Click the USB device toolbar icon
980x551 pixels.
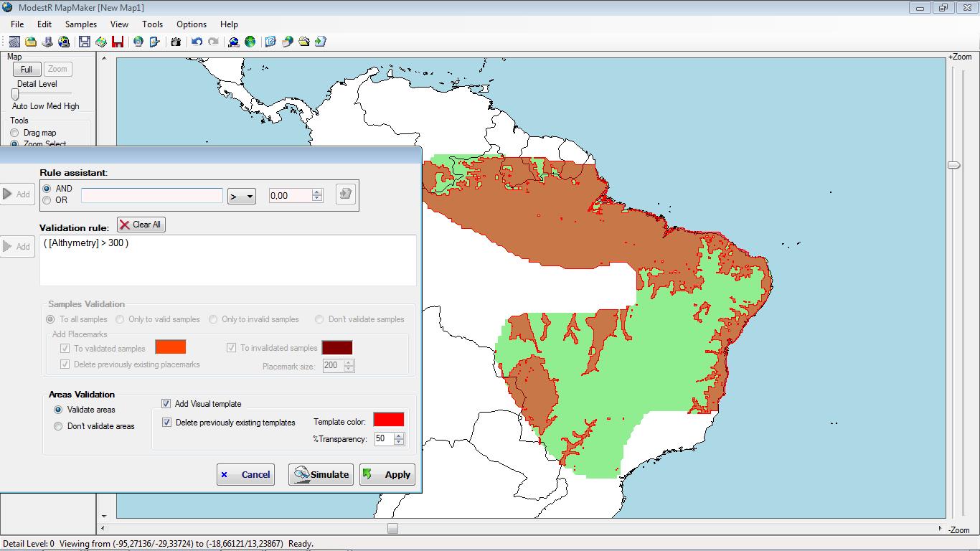coord(47,42)
